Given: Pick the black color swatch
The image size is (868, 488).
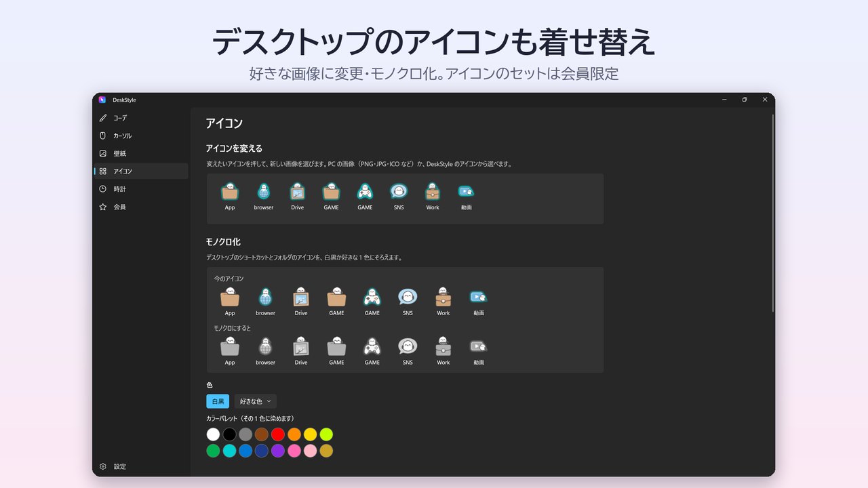Looking at the screenshot, I should point(230,434).
